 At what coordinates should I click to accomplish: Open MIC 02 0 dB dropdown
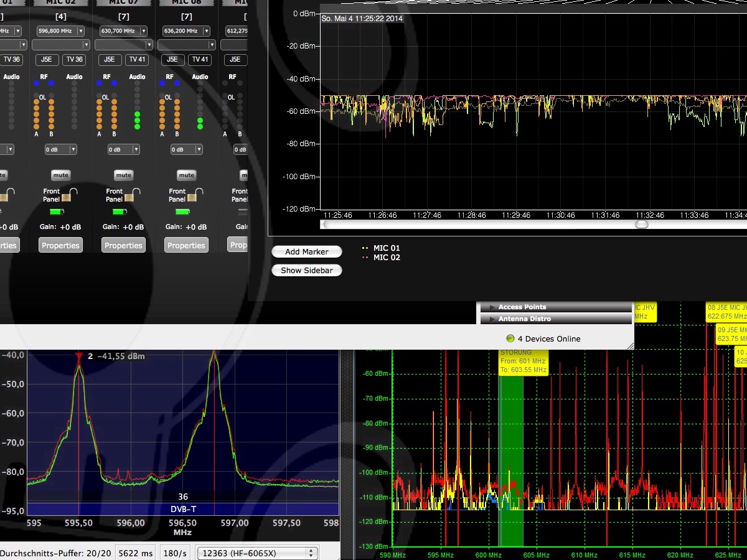[x=61, y=149]
